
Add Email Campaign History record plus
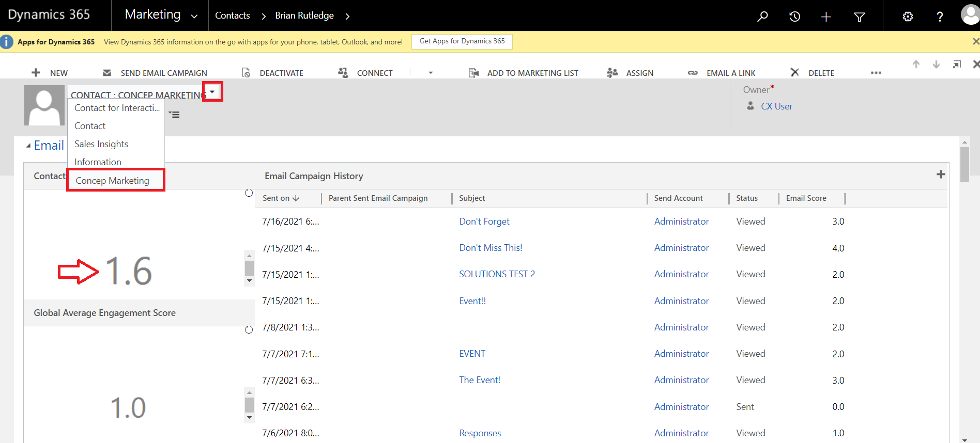pos(941,175)
